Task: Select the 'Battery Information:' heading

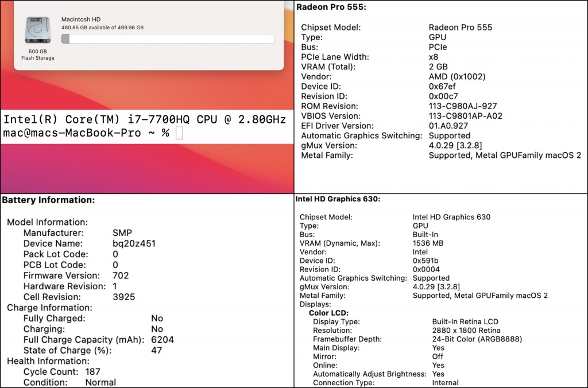Action: pos(48,200)
